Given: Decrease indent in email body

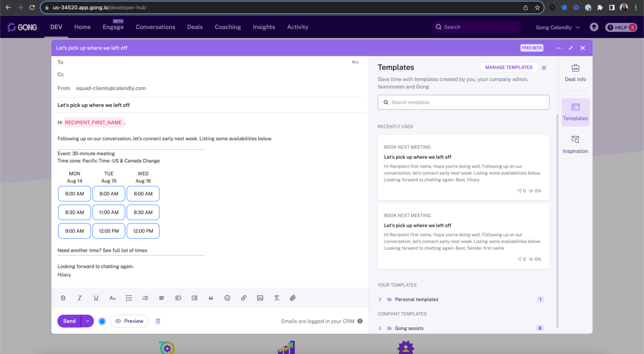Looking at the screenshot, I should pos(178,298).
